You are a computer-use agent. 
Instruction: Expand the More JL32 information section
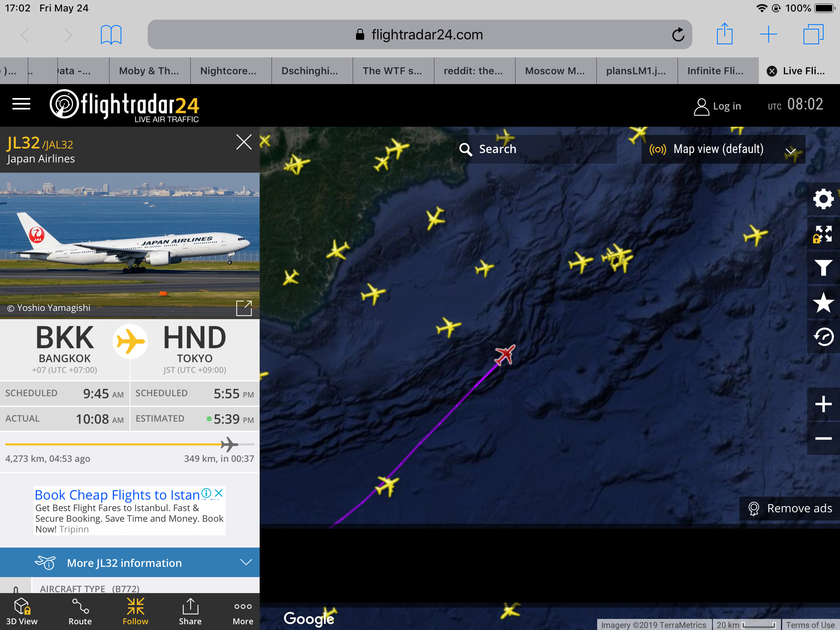130,562
